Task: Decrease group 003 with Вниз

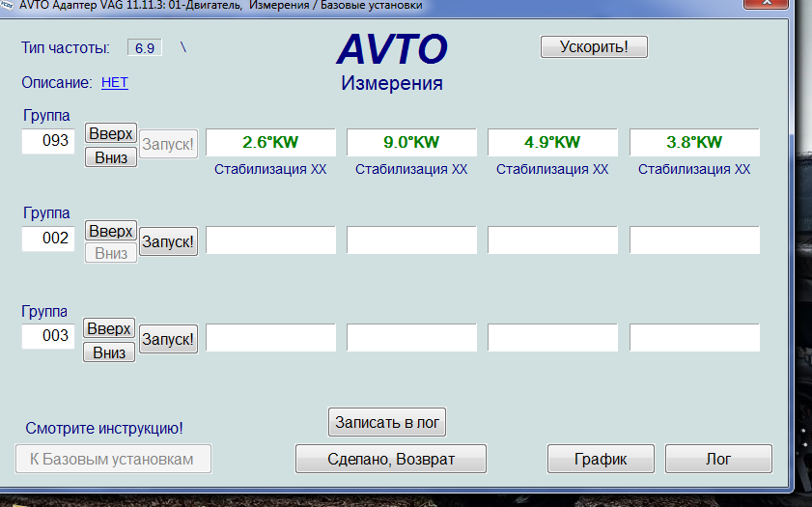Action: pos(109,352)
